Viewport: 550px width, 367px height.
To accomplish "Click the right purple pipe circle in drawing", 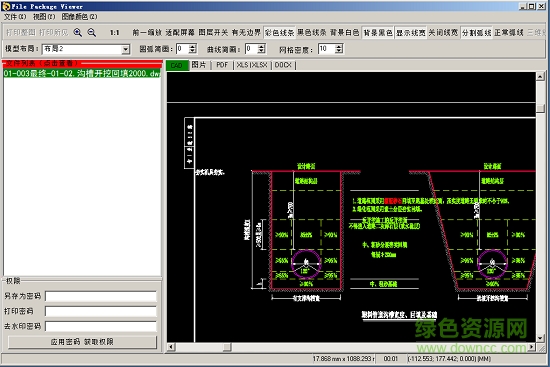I will pos(492,264).
